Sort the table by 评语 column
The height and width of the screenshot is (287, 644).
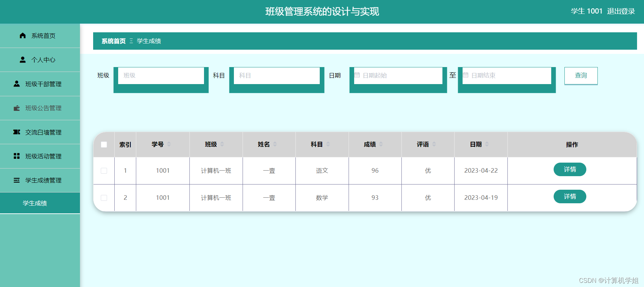tap(434, 144)
